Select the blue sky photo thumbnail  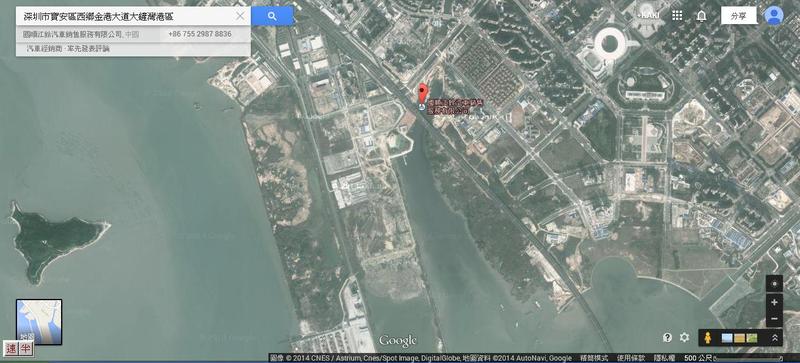pos(727,338)
